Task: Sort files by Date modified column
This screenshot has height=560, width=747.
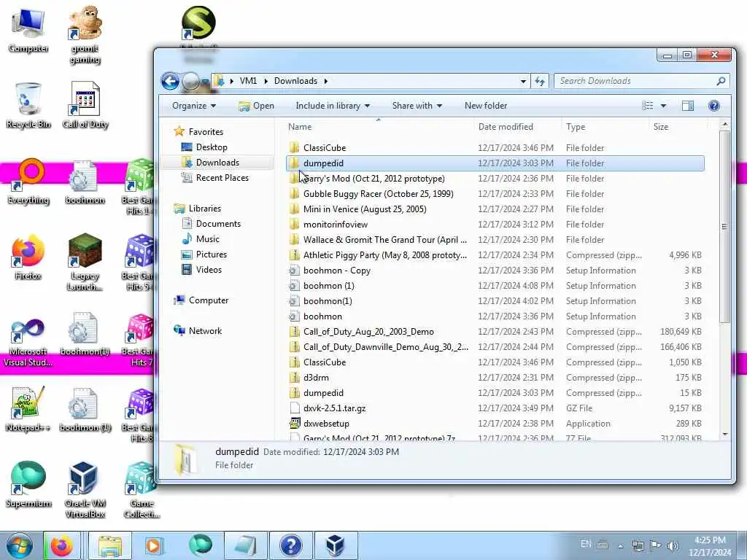Action: click(x=519, y=127)
